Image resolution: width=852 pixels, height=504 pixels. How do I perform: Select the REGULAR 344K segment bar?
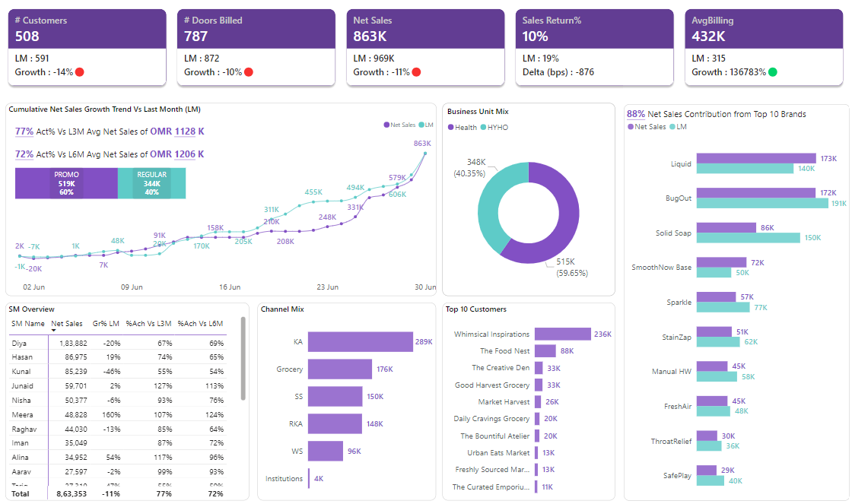point(151,184)
